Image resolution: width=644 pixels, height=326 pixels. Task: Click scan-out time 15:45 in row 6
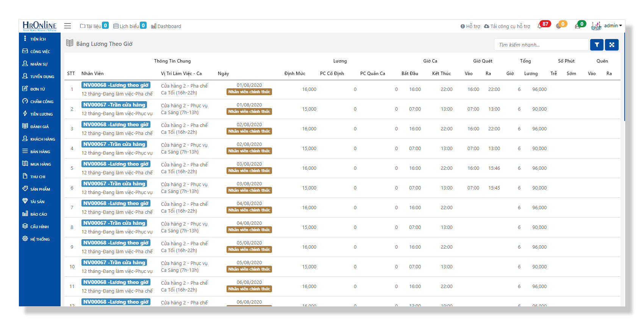pyautogui.click(x=494, y=188)
